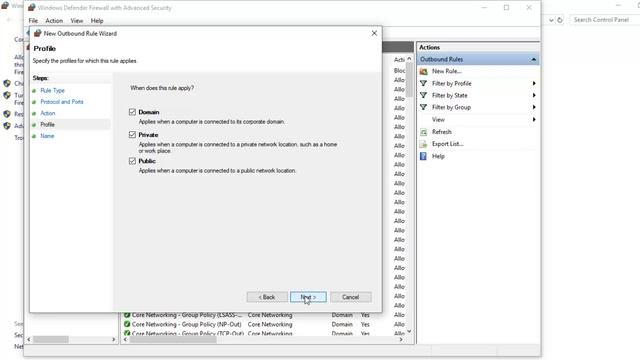Viewport: 640px width, 360px height.
Task: Close the New Outbound Rule Wizard dialog
Action: coord(374,33)
